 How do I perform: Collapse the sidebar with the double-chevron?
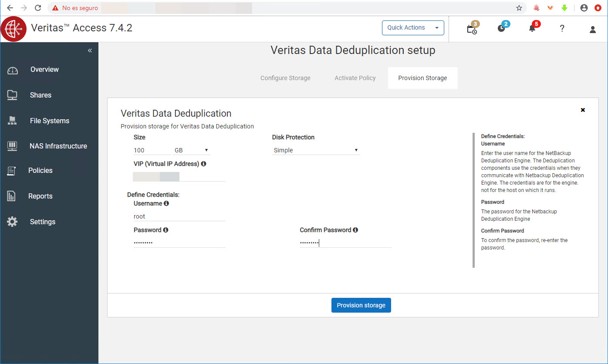coord(90,51)
